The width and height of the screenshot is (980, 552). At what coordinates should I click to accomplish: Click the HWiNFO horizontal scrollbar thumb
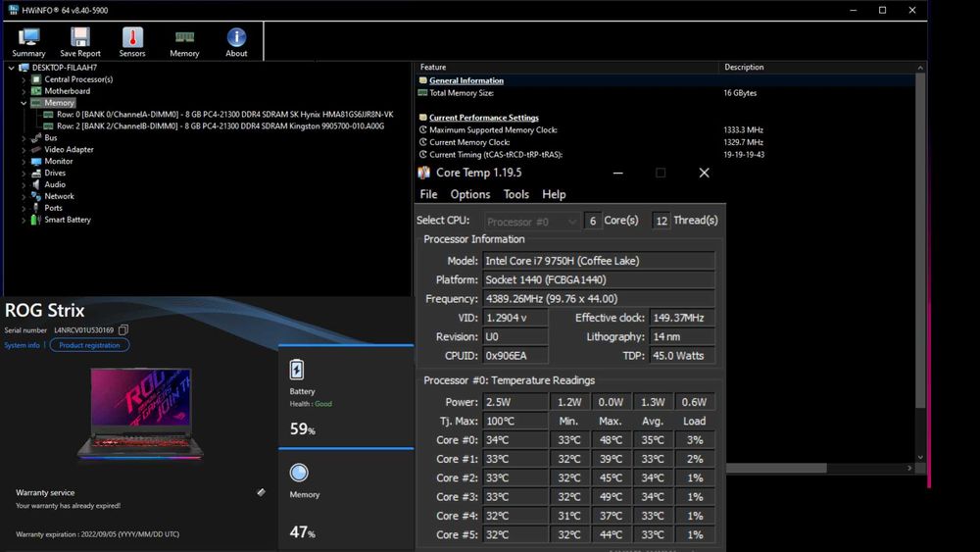[776, 468]
